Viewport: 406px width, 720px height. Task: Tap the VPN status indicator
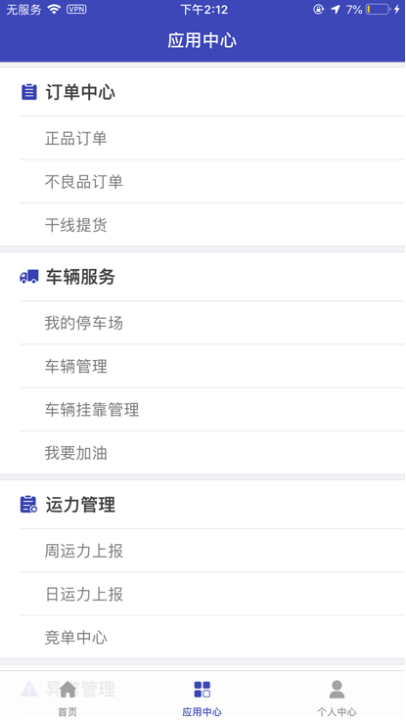[x=76, y=9]
